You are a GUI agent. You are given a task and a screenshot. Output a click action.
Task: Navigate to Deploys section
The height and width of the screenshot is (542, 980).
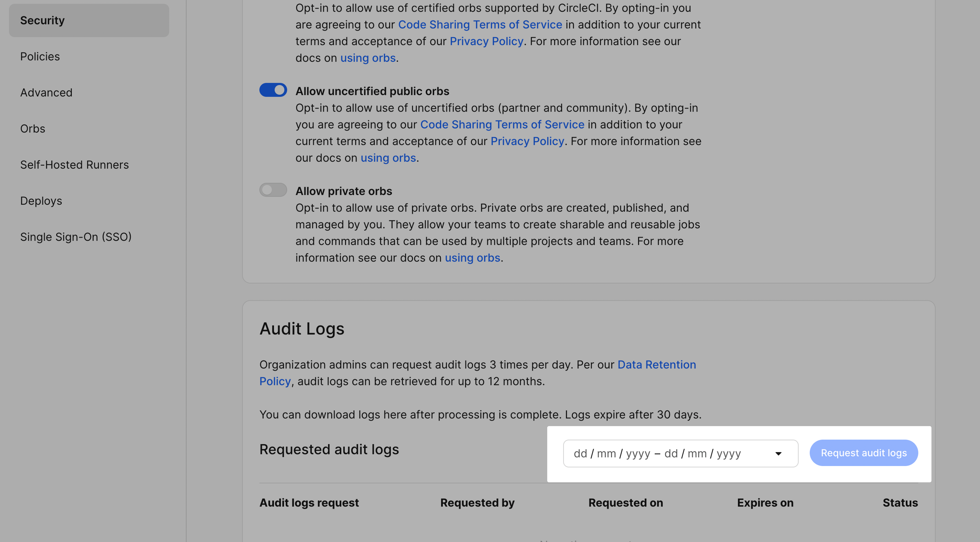point(41,201)
